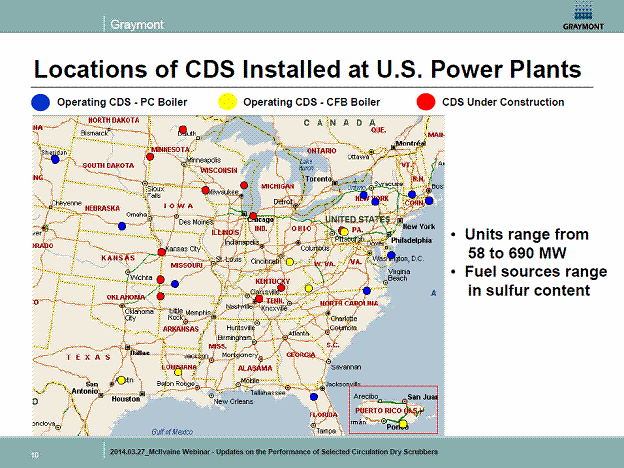
Task: Select the yellow marker near Pittsburgh
Action: pos(345,232)
